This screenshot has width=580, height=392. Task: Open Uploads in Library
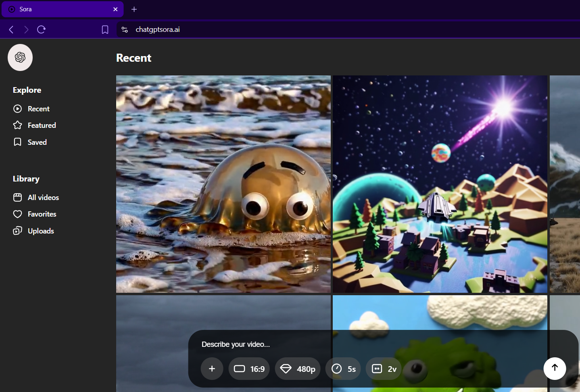[33, 231]
